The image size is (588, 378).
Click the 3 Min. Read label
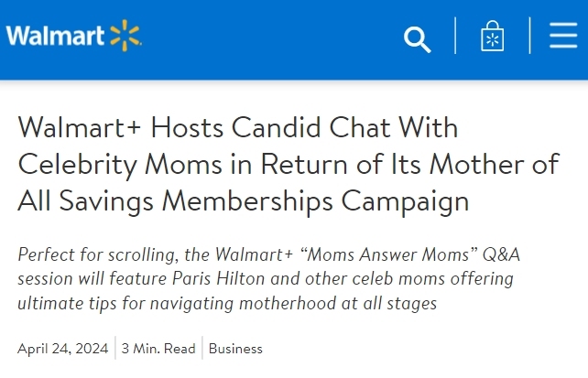pyautogui.click(x=158, y=349)
